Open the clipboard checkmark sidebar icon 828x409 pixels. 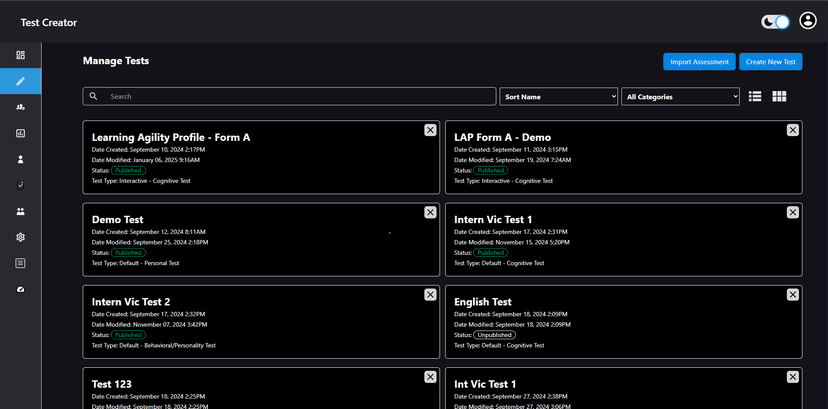21,185
